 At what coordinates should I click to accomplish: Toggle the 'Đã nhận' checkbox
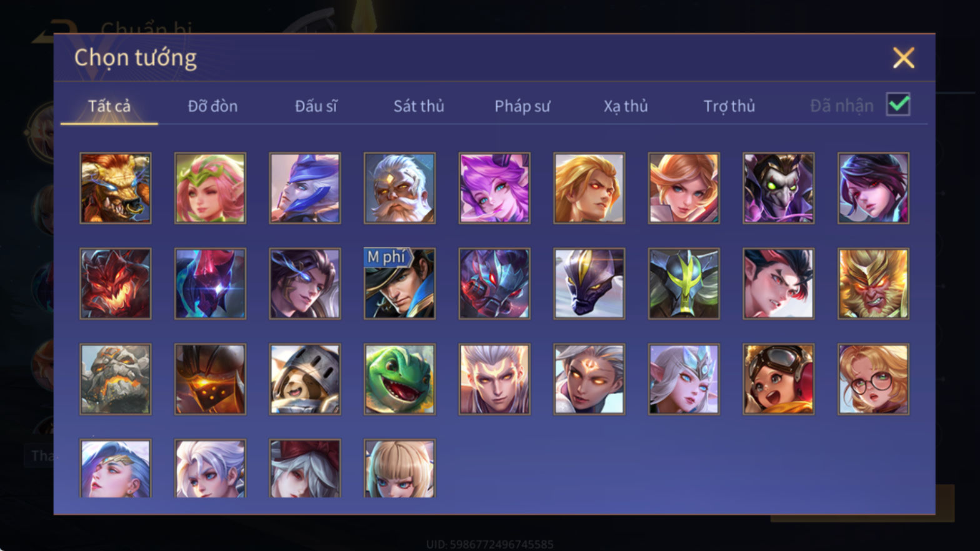[x=898, y=104]
